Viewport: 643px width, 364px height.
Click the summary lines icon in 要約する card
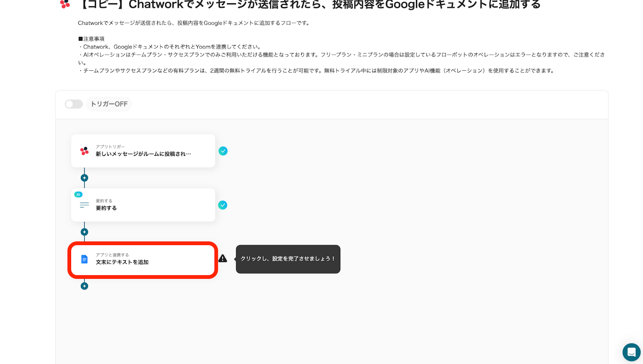84,205
